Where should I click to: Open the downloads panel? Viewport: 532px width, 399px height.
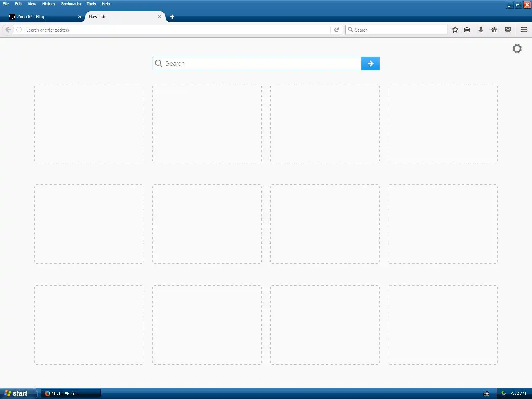(481, 30)
